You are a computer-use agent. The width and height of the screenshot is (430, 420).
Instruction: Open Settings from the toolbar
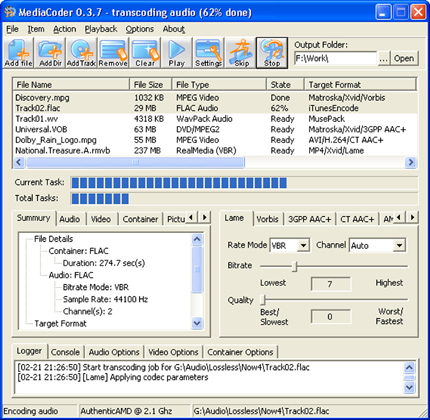(x=208, y=53)
